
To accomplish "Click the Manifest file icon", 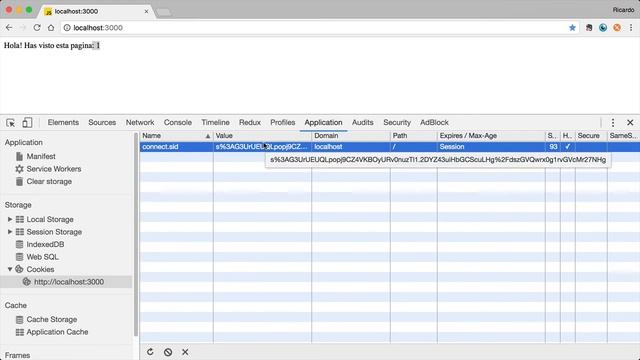I will click(19, 156).
